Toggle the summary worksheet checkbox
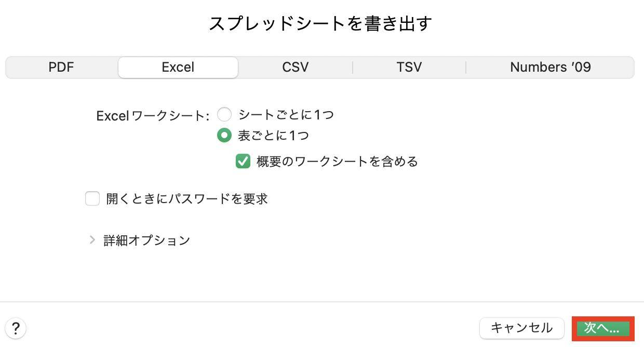Screen dimensions: 644x347 coord(243,162)
